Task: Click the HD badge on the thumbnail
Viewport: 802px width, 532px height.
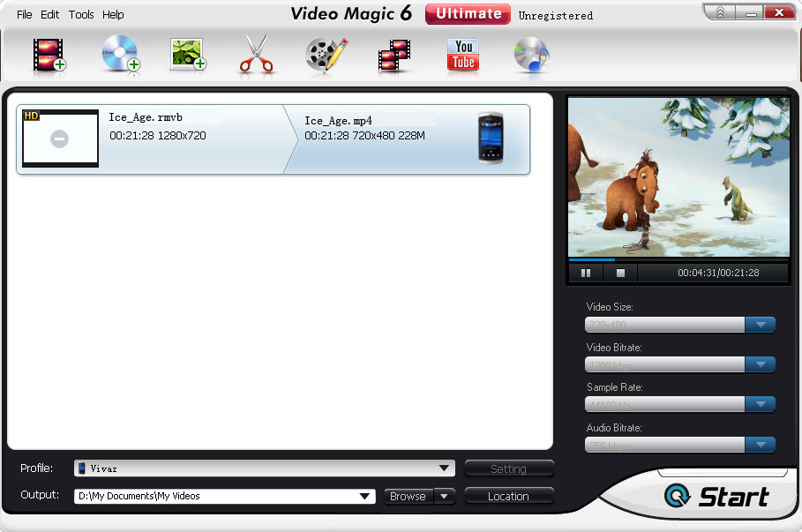Action: coord(31,116)
